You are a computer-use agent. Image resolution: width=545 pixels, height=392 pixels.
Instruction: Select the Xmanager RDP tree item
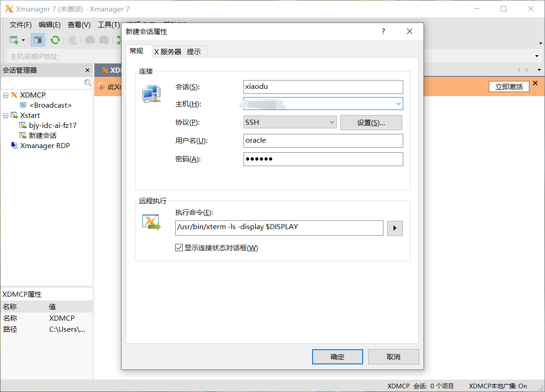pos(45,145)
